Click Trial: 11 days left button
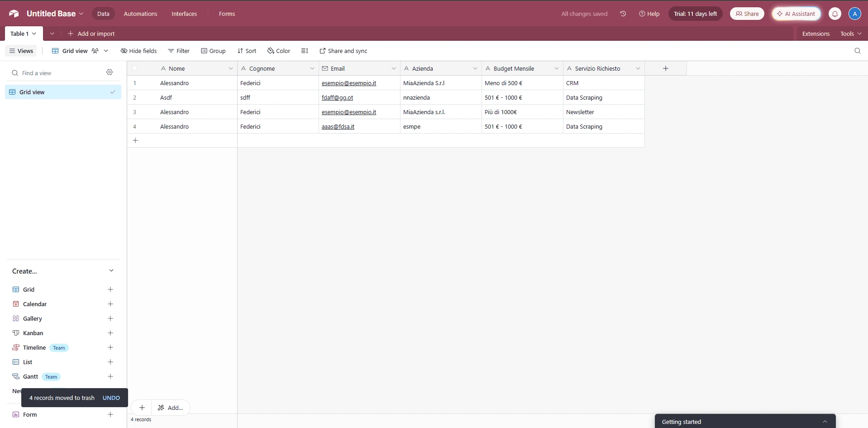868x428 pixels. 695,14
